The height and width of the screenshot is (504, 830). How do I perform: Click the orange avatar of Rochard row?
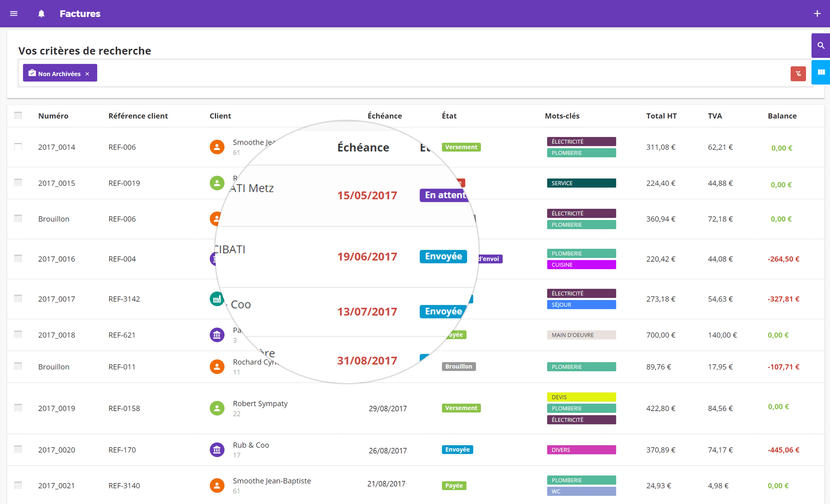[217, 367]
